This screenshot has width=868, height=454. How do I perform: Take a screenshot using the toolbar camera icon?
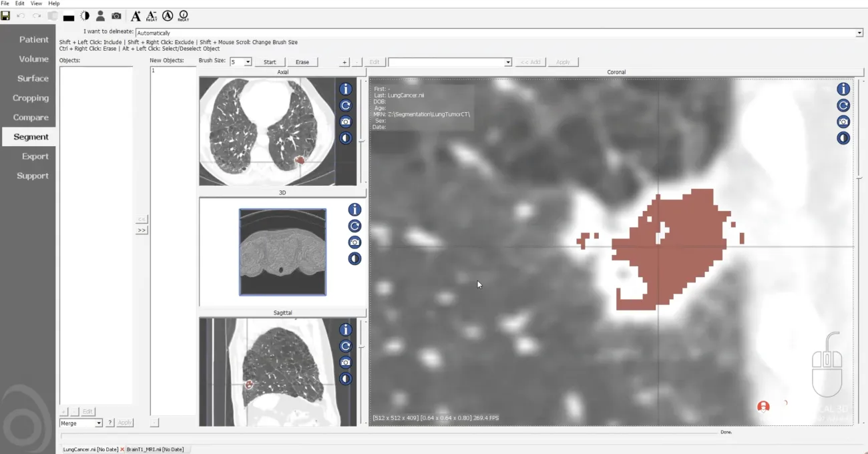[116, 15]
